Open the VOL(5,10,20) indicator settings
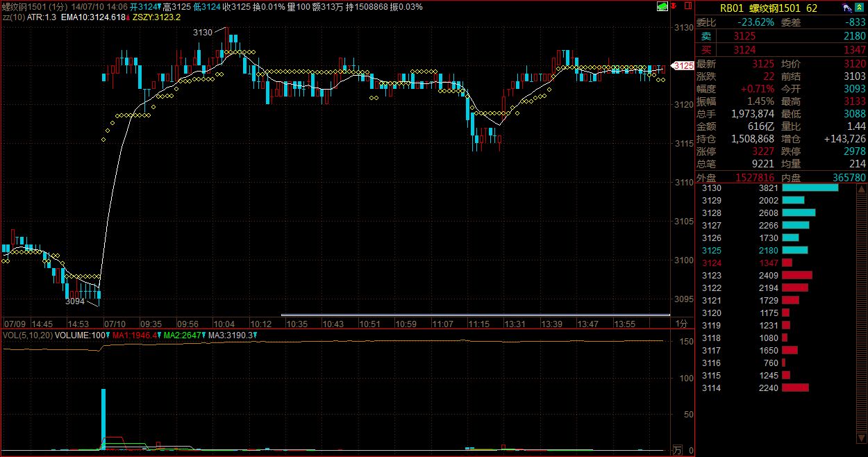The width and height of the screenshot is (868, 457). pyautogui.click(x=26, y=335)
